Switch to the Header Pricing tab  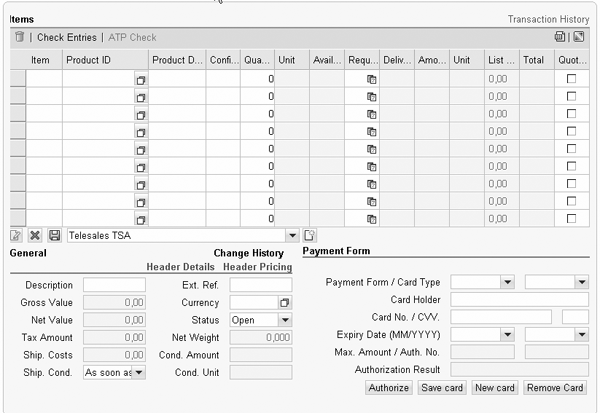click(x=257, y=268)
